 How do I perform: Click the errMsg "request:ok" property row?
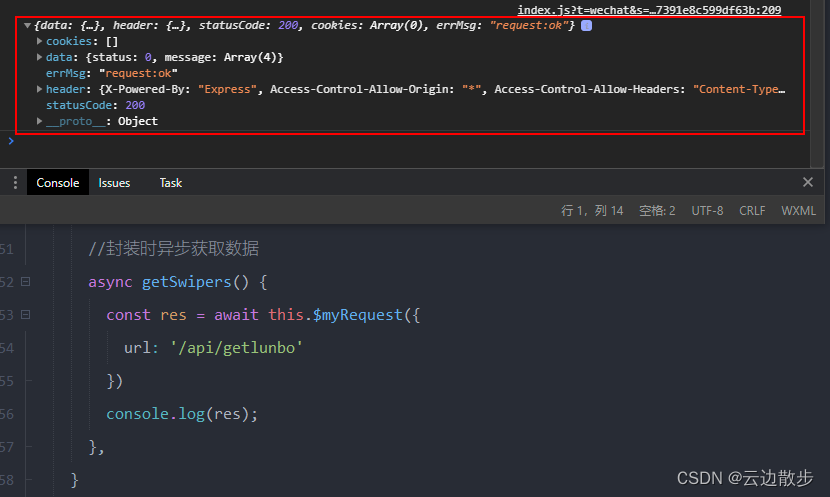coord(112,73)
